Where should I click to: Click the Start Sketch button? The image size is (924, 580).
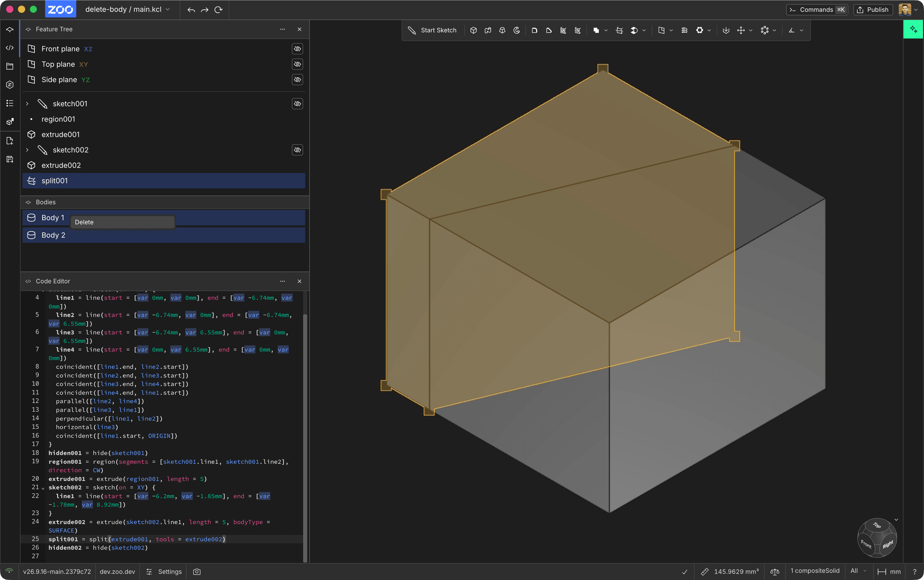pyautogui.click(x=432, y=30)
